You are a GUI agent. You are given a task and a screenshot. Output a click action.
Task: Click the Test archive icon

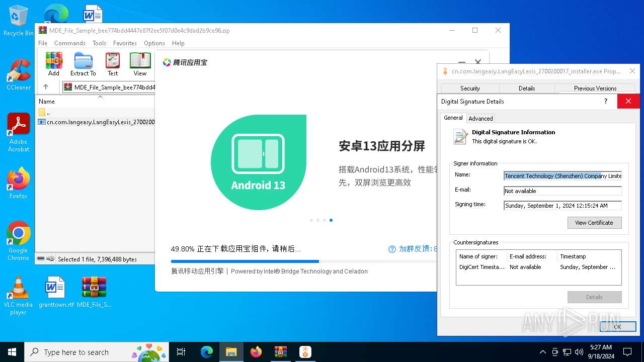pyautogui.click(x=113, y=64)
